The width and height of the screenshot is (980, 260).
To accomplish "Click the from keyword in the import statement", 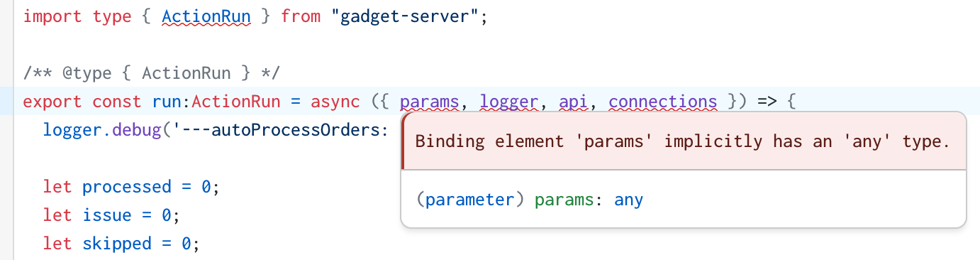I will point(301,16).
